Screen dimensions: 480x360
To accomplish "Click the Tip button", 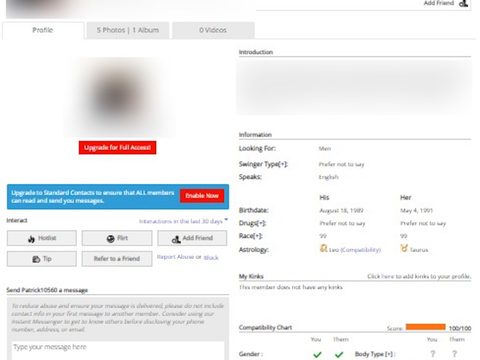I will click(42, 259).
